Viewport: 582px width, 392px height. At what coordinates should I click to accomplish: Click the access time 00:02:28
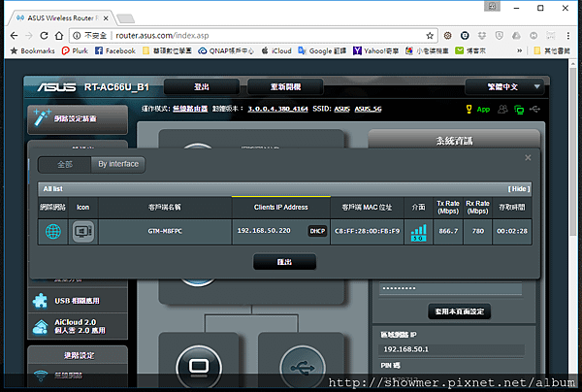(512, 231)
